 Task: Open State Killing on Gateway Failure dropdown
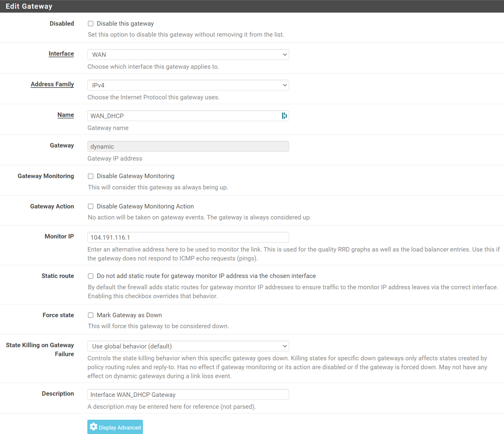pyautogui.click(x=188, y=346)
